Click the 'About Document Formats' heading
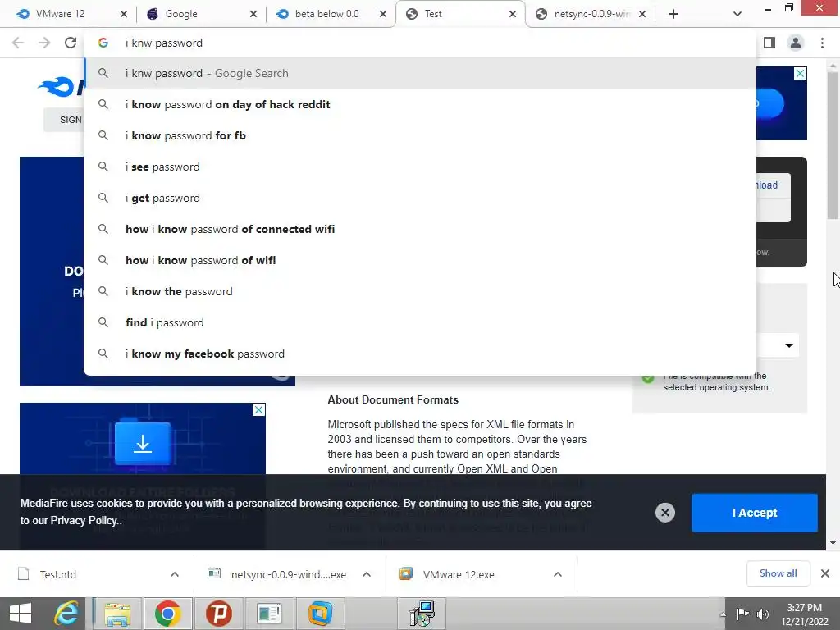The image size is (840, 630). [x=393, y=399]
